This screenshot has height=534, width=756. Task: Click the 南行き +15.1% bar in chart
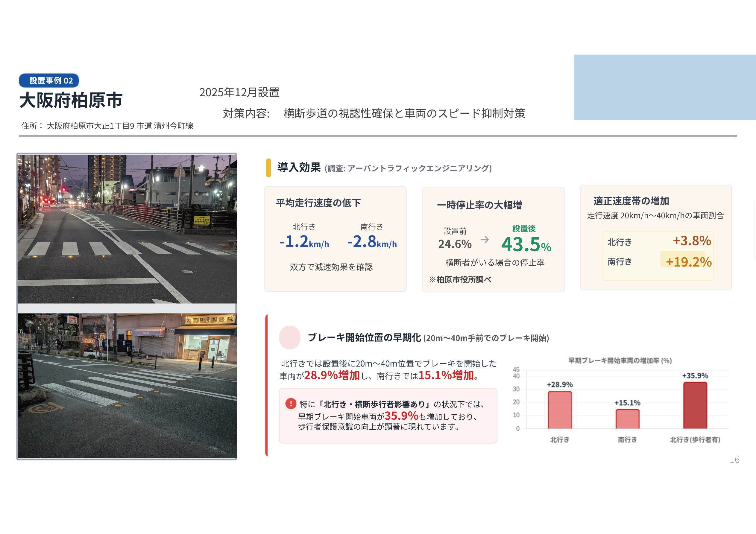(x=627, y=419)
